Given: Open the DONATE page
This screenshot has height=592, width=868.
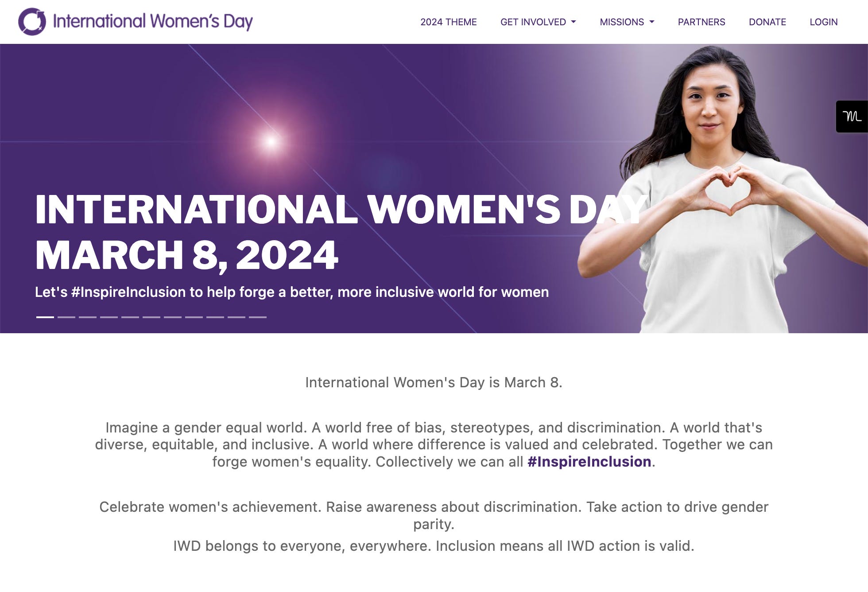Looking at the screenshot, I should [767, 22].
